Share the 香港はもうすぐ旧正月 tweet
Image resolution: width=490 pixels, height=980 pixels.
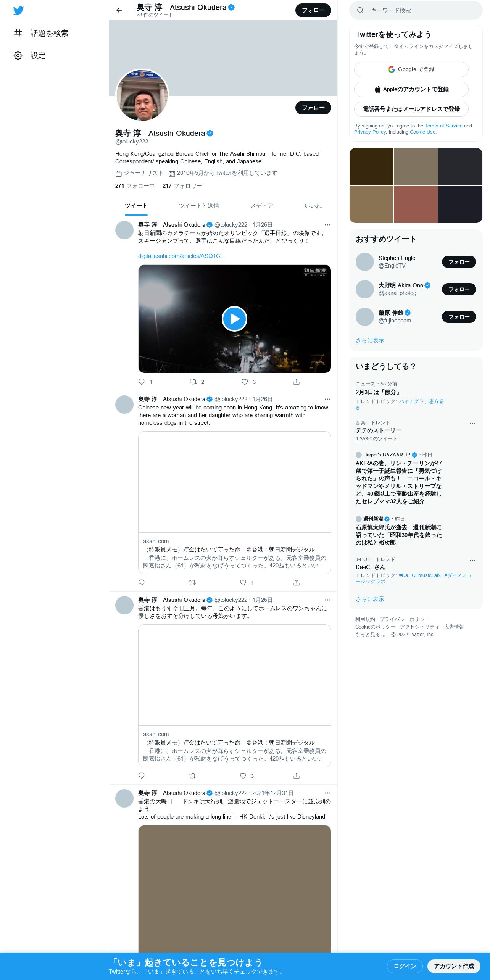[297, 775]
